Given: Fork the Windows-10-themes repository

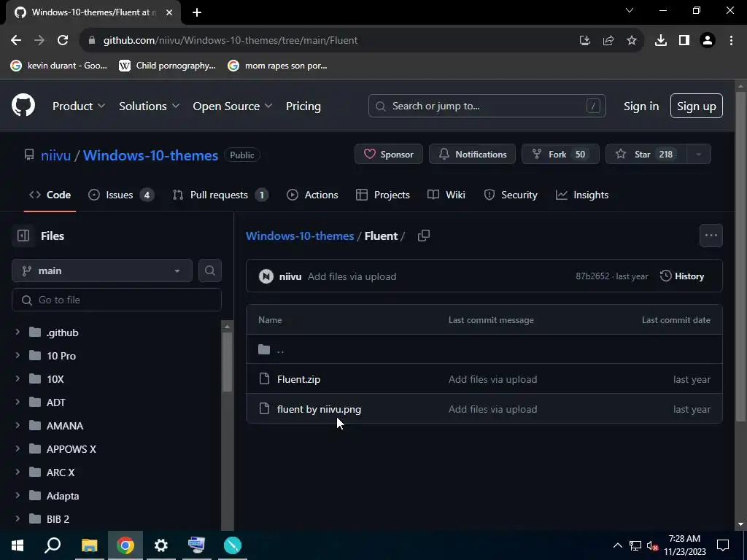Looking at the screenshot, I should 560,155.
